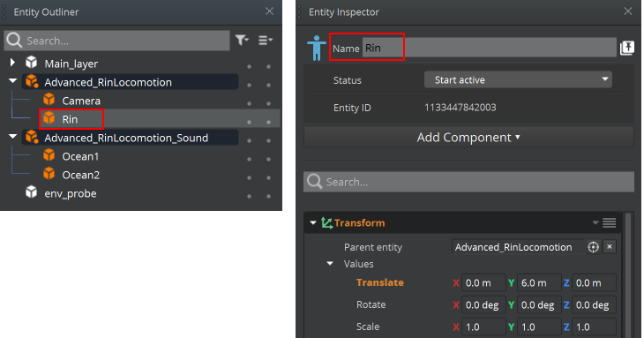Click the Translate Y field showing 6.0 m

539,282
